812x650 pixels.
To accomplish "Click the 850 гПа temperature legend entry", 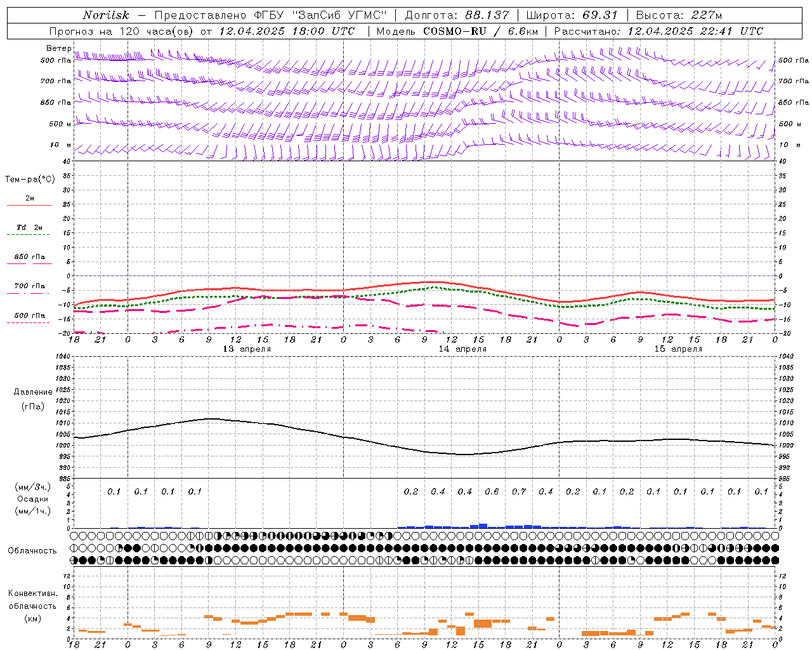I will coord(29,257).
